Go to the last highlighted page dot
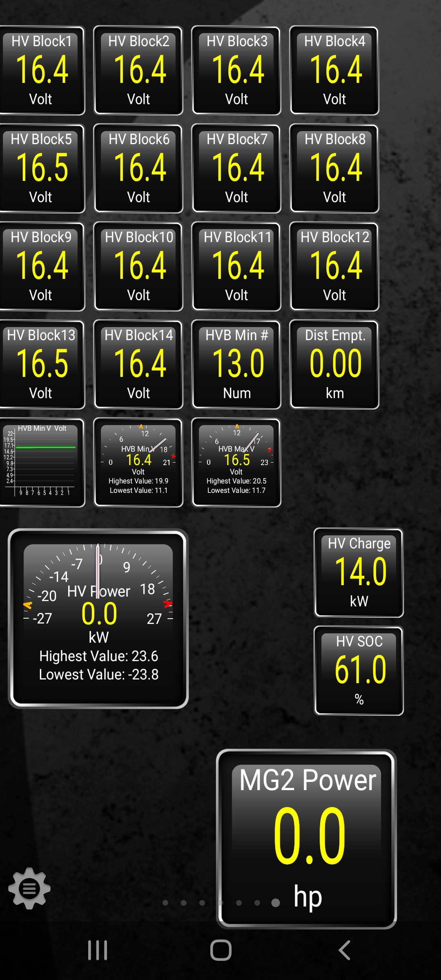The height and width of the screenshot is (980, 441). tap(276, 903)
